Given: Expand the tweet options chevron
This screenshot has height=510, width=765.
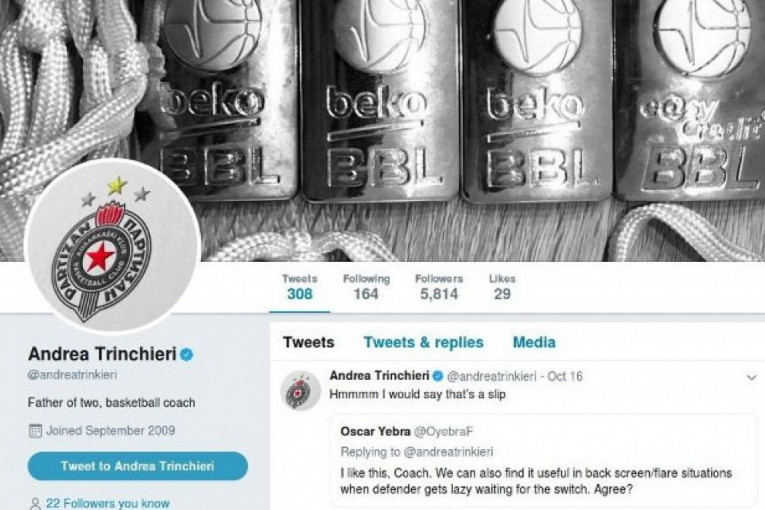Looking at the screenshot, I should coord(751,377).
